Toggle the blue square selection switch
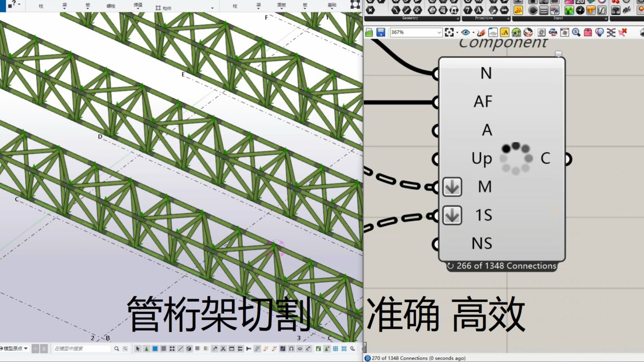 click(x=155, y=348)
